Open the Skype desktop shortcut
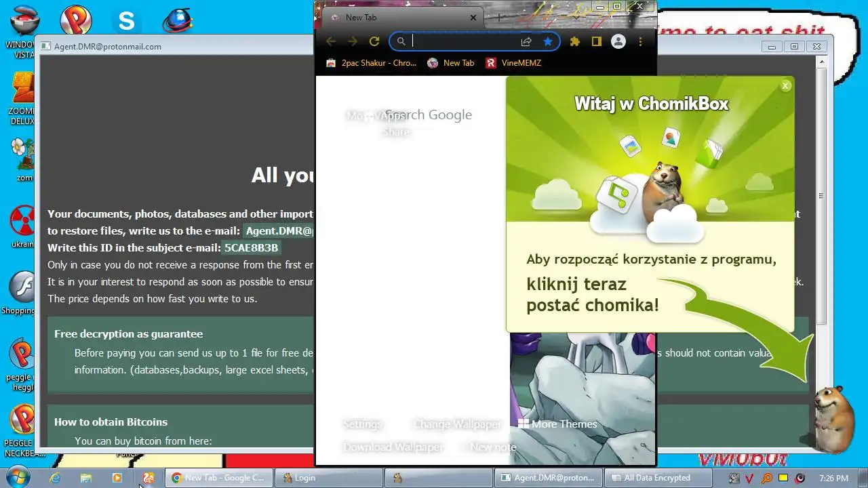Image resolution: width=868 pixels, height=488 pixels. (x=127, y=20)
